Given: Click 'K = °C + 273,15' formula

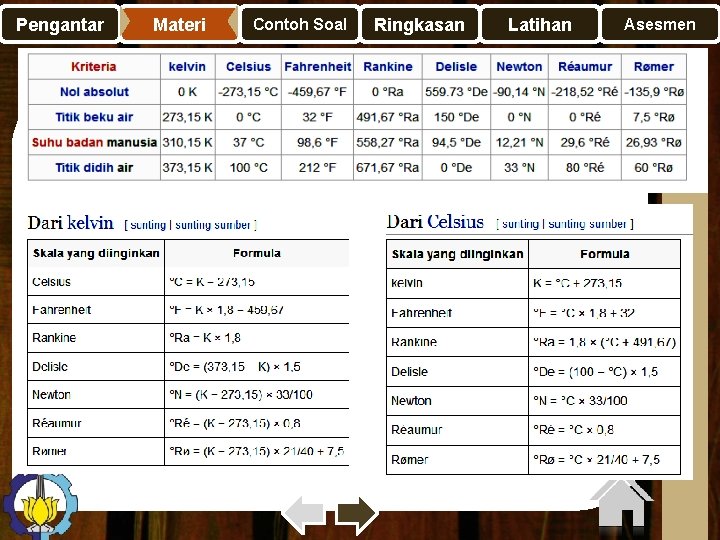Looking at the screenshot, I should 577,283.
